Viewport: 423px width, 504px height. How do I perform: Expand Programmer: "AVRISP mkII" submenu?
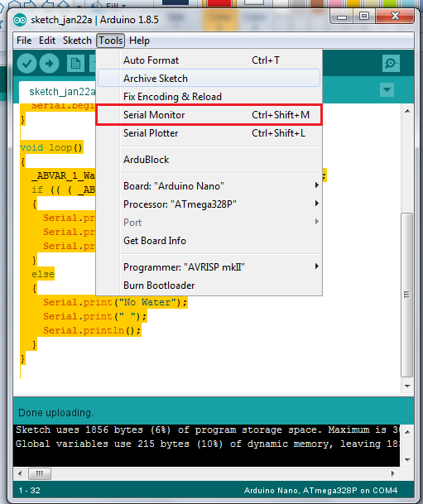209,267
